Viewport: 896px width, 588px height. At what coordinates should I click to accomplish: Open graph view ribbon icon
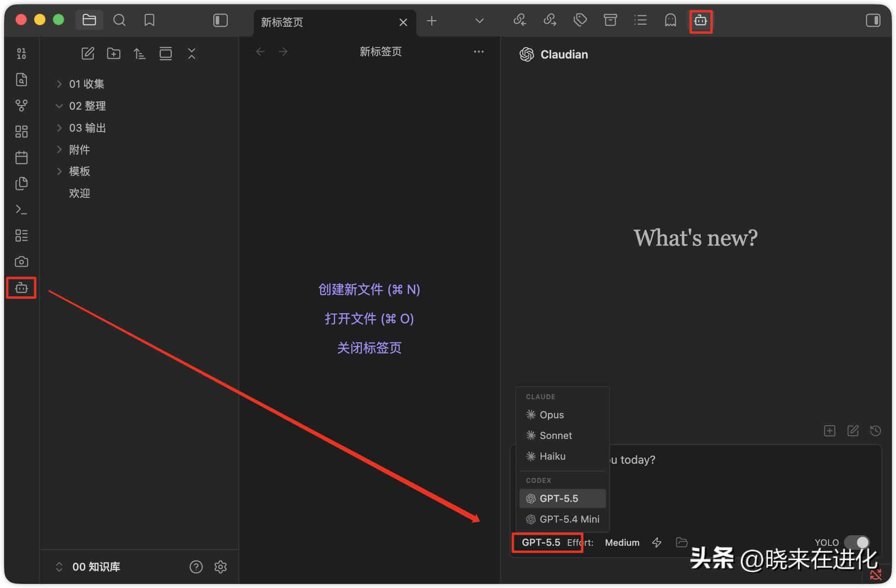[22, 106]
